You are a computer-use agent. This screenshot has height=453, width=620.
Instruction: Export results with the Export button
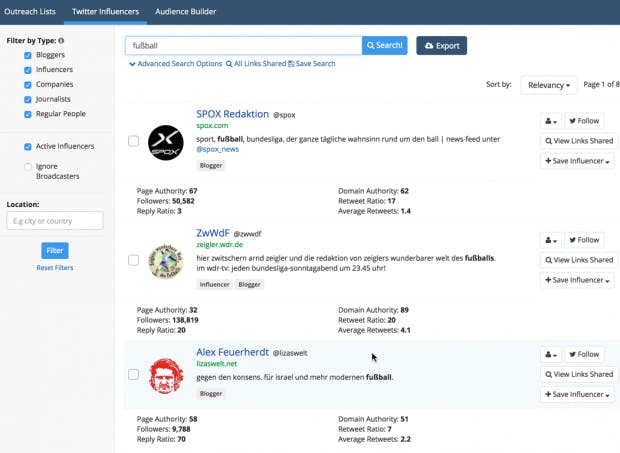click(x=442, y=45)
